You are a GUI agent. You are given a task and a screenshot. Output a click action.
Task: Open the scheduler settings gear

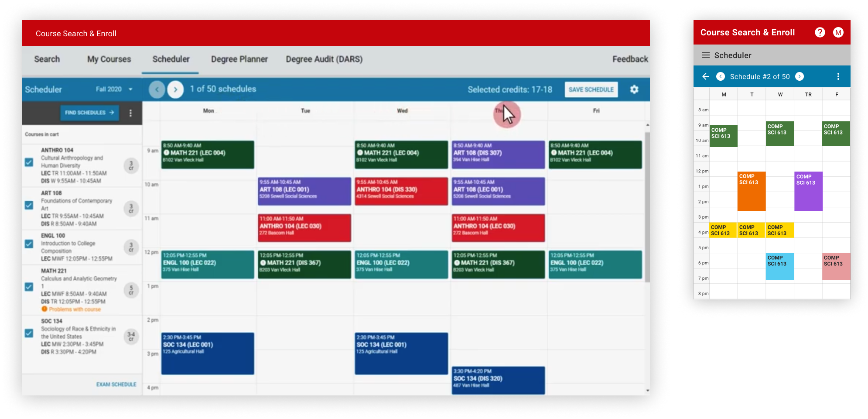634,89
